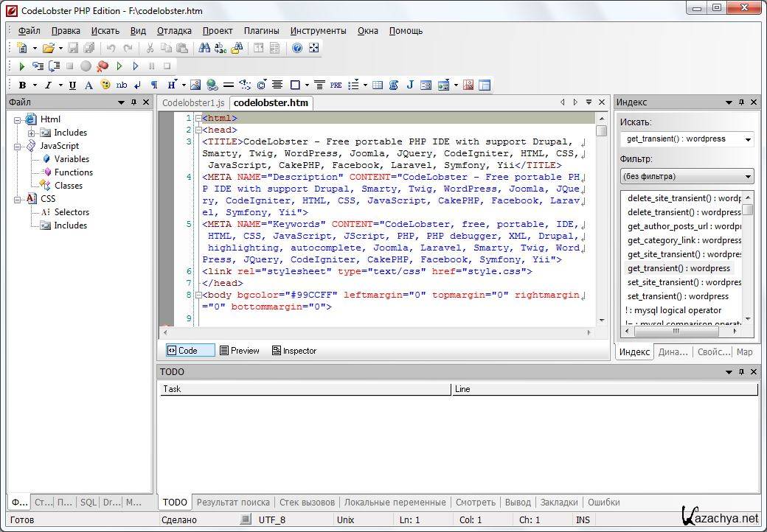Click the Find binoculars icon in toolbar
The width and height of the screenshot is (767, 532).
203,48
